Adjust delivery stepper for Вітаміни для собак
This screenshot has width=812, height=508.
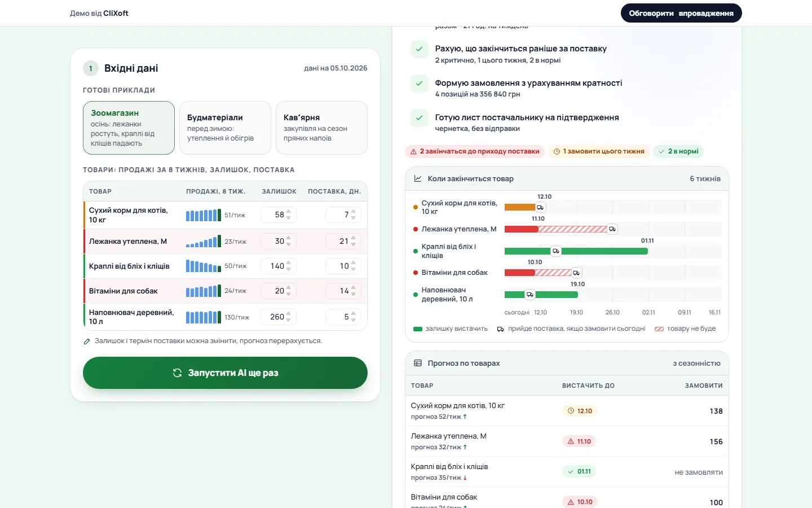click(x=354, y=291)
